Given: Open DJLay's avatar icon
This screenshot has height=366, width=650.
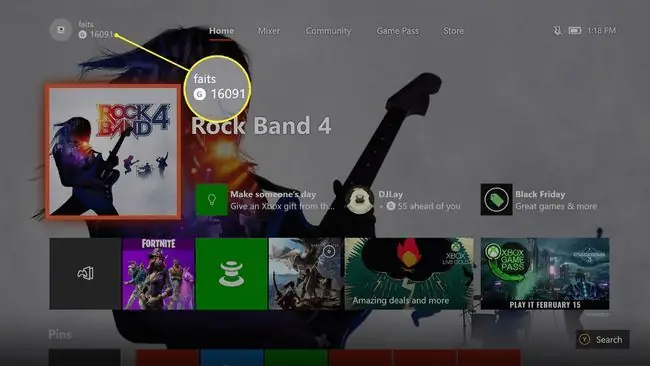Looking at the screenshot, I should click(x=359, y=200).
